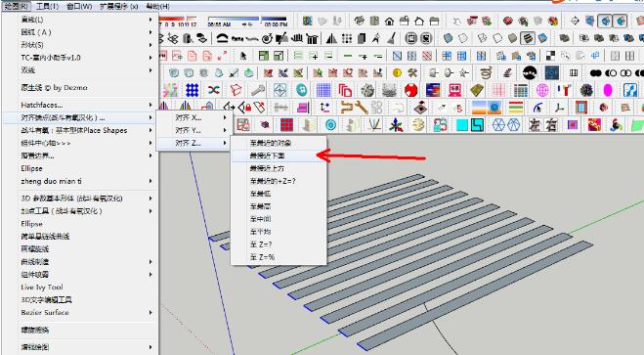The height and width of the screenshot is (355, 644).
Task: Click the blue dot grid icon
Action: (192, 90)
